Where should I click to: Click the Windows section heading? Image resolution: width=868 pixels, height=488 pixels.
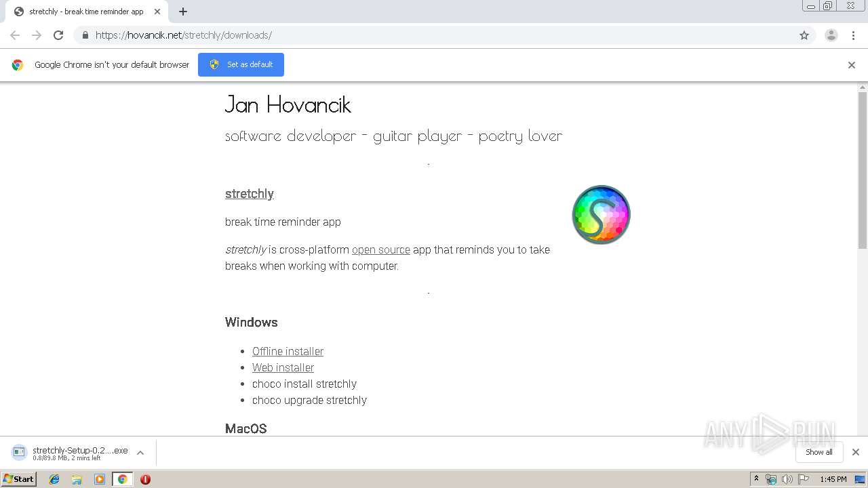coord(252,322)
